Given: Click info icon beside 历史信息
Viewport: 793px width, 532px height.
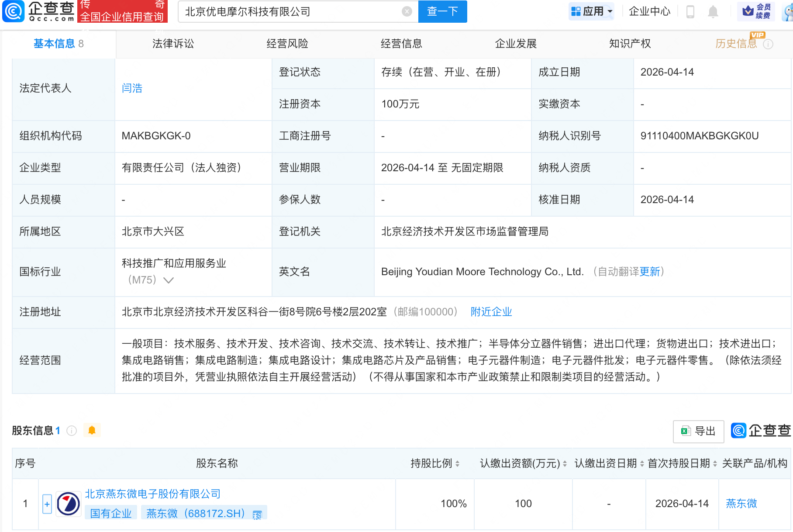Looking at the screenshot, I should coord(768,44).
